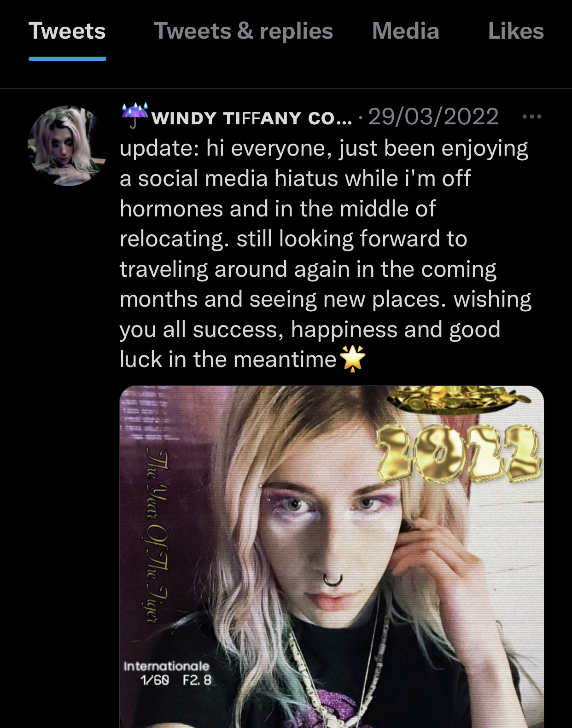Tap the profile avatar picture

click(68, 146)
